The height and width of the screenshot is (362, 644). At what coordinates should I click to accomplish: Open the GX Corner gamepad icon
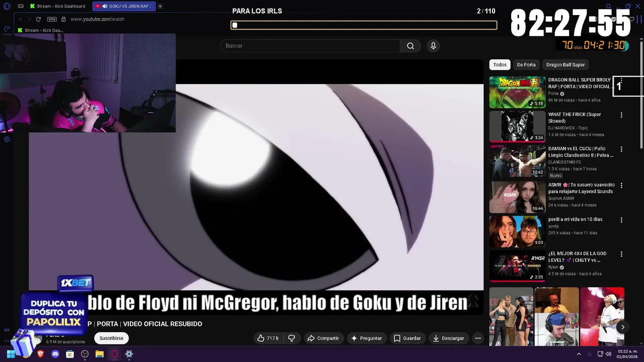tap(21, 6)
